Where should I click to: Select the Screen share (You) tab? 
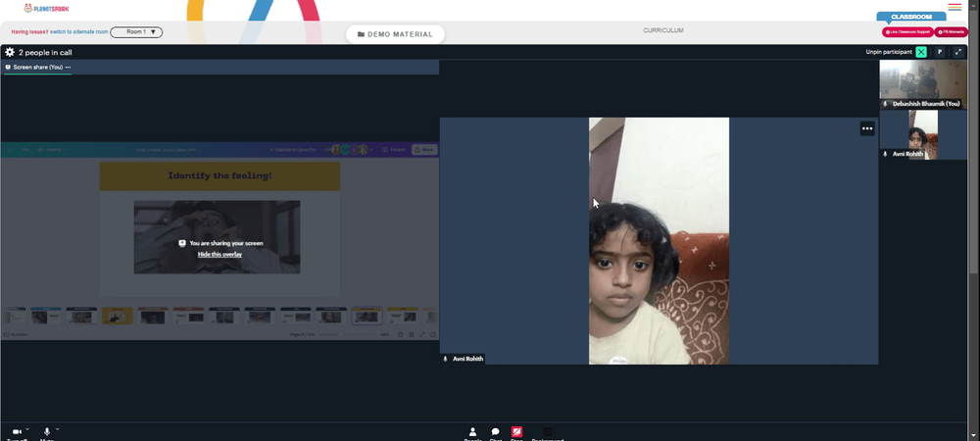pos(37,68)
